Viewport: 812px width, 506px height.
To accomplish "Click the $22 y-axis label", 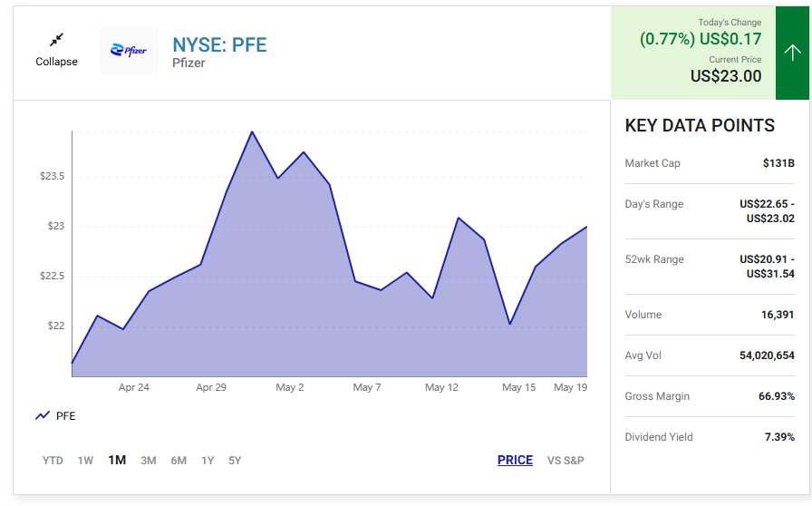I will point(56,326).
